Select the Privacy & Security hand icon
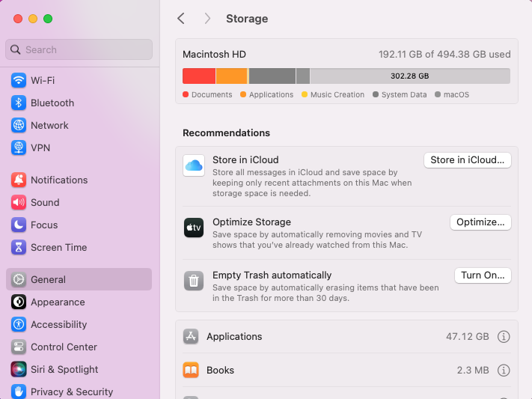The image size is (532, 399). pyautogui.click(x=19, y=392)
